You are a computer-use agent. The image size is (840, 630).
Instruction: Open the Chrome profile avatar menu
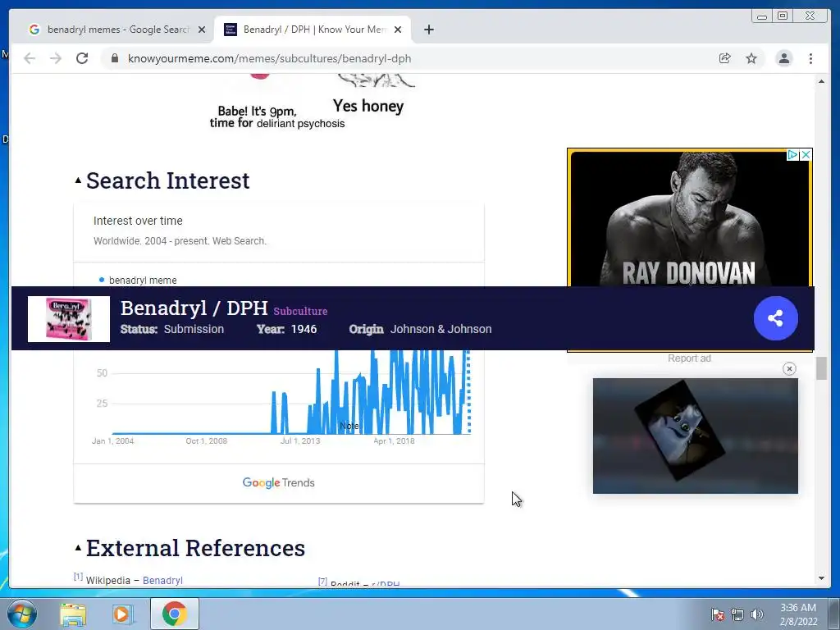click(783, 58)
